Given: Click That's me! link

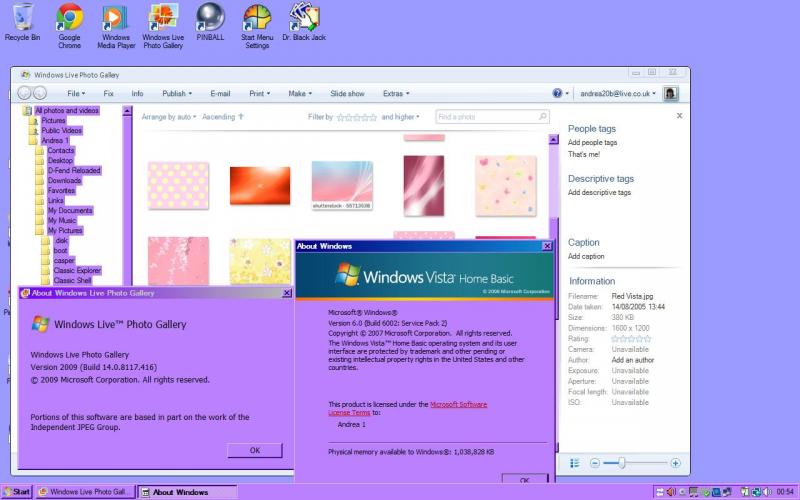Looking at the screenshot, I should (584, 154).
